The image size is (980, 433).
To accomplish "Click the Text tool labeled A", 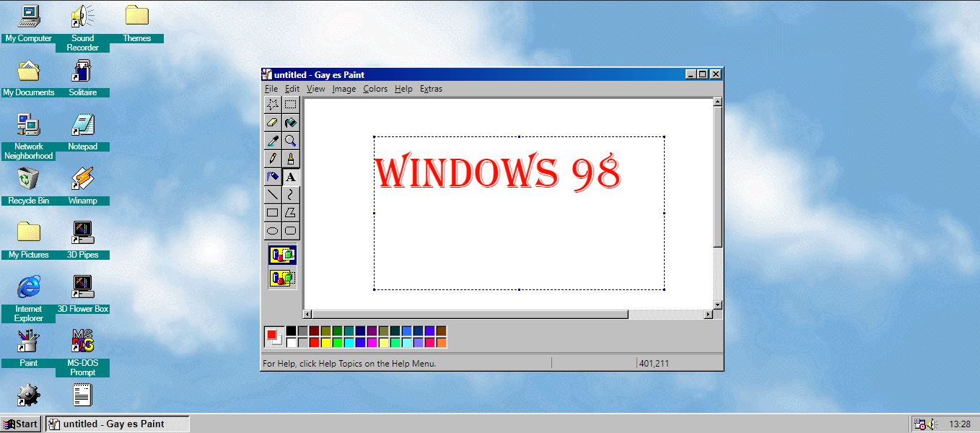I will pyautogui.click(x=290, y=177).
